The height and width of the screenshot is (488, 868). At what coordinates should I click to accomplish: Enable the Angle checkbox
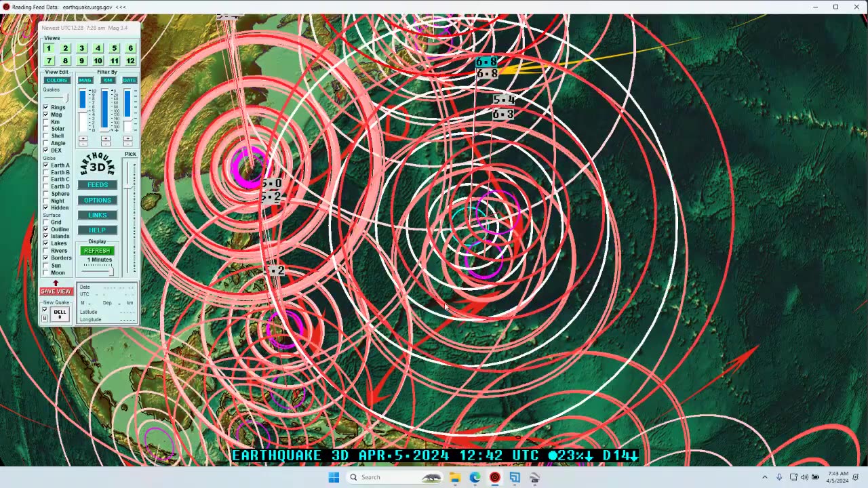[x=46, y=143]
